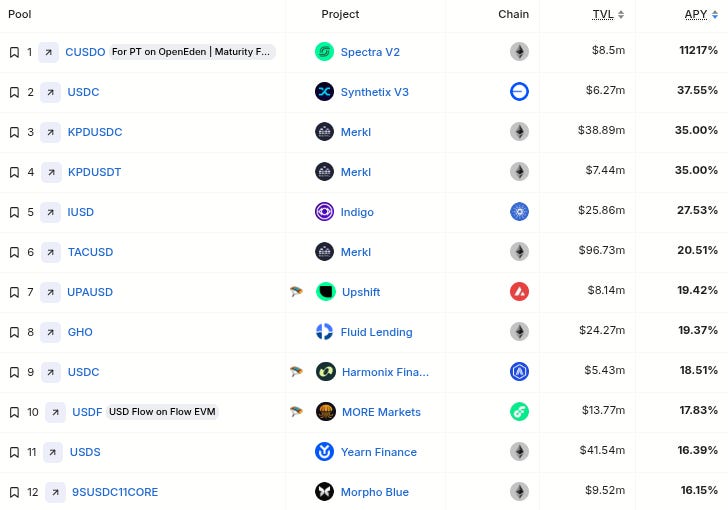The width and height of the screenshot is (728, 510).
Task: Click the $41.54m TVL value
Action: [x=602, y=450]
